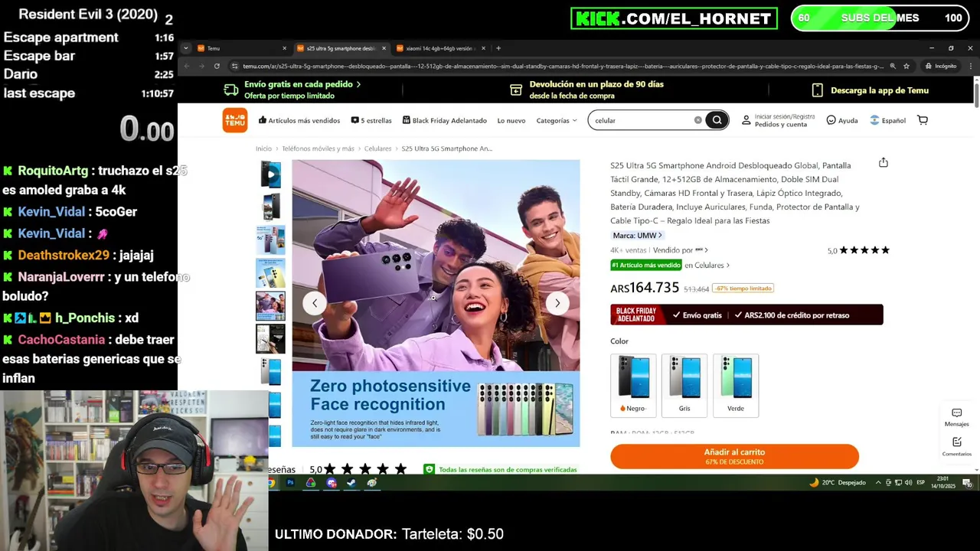980x551 pixels.
Task: Expand the Vendido por seller details
Action: pyautogui.click(x=680, y=250)
